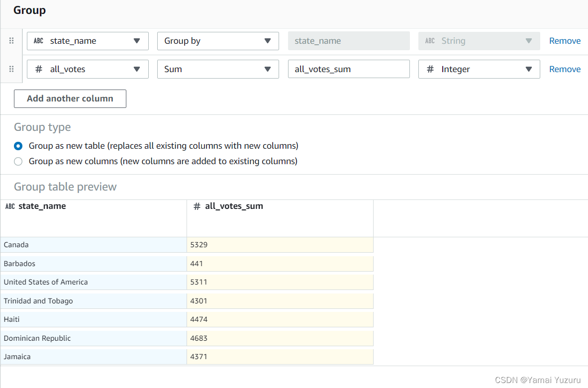Open state_name column dropdown
The width and height of the screenshot is (588, 388).
[x=88, y=41]
